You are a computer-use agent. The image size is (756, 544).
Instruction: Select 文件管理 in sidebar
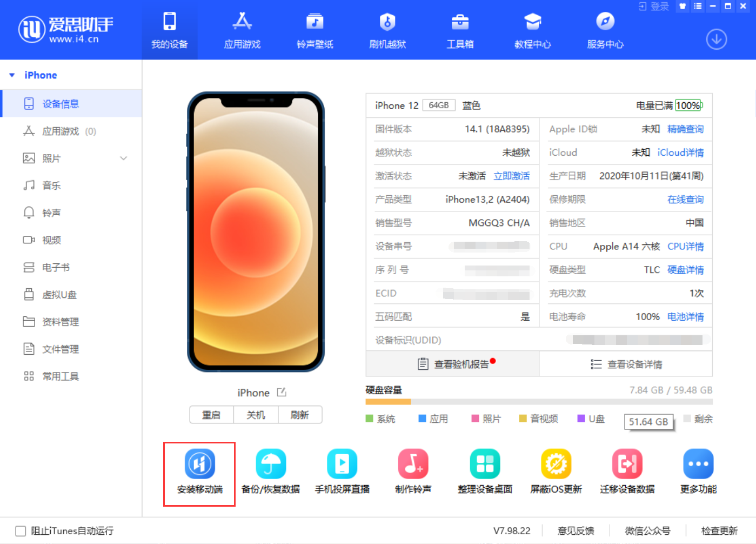pyautogui.click(x=71, y=349)
